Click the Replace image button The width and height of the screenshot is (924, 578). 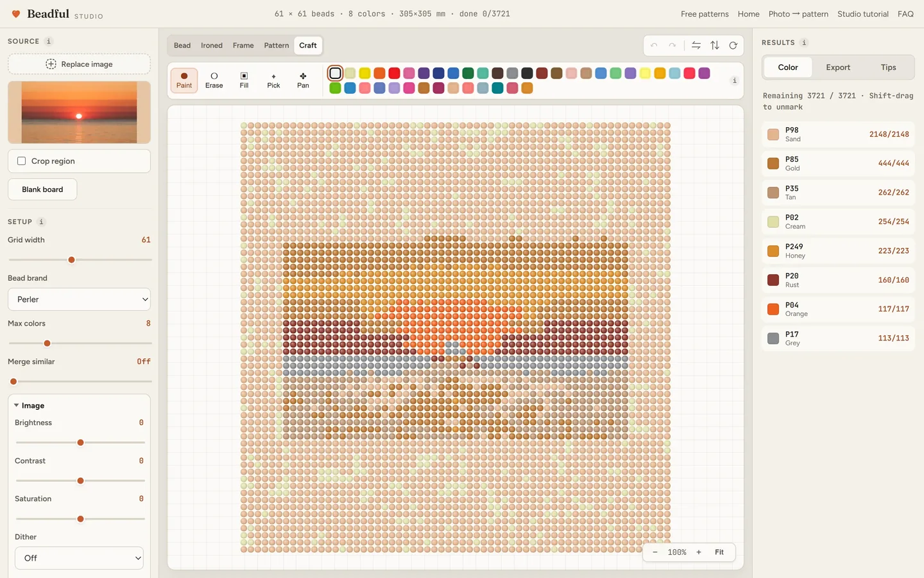coord(79,64)
